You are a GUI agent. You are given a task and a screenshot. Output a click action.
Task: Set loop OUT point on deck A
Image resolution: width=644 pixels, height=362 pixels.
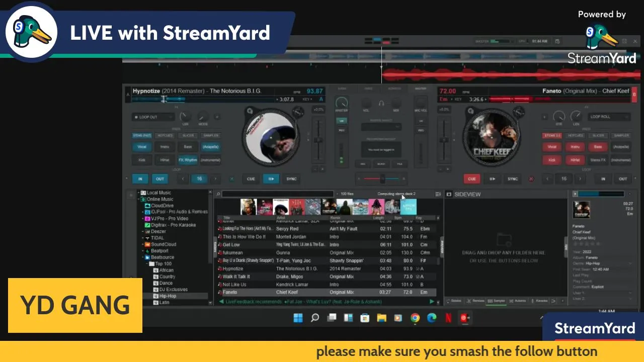pos(160,178)
